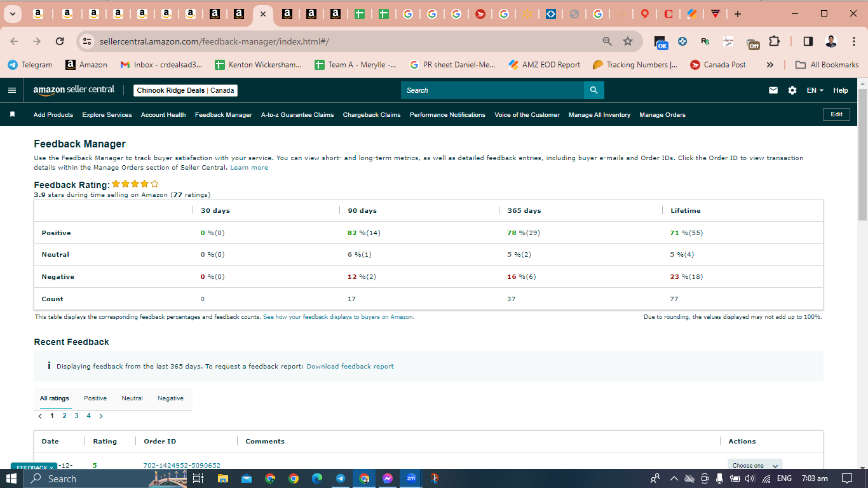Open the Canada Post bookmark
The image size is (868, 488).
tap(717, 65)
